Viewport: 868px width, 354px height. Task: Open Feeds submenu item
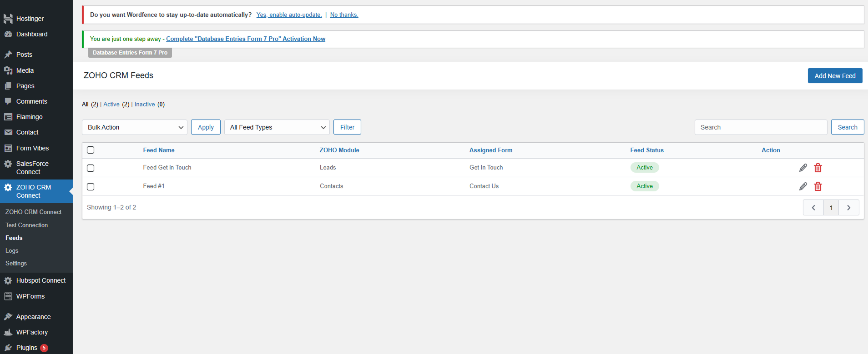pyautogui.click(x=14, y=238)
